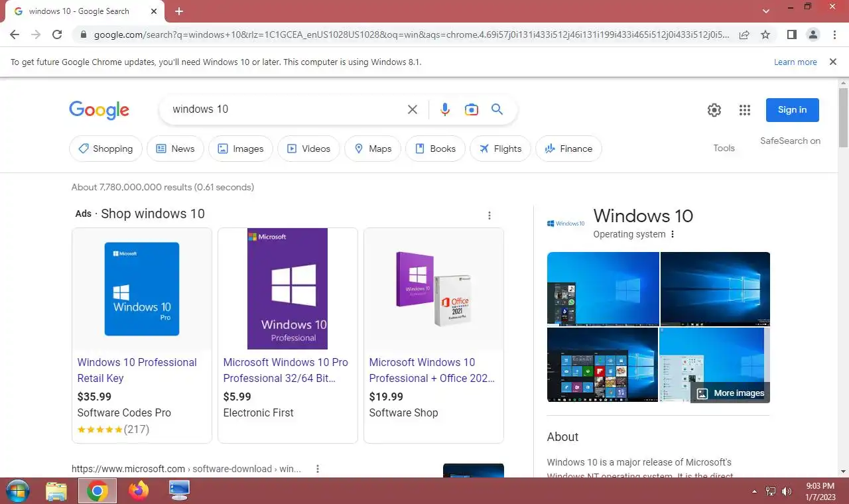Open microsoft.com result options dots
849x504 pixels.
coord(318,469)
